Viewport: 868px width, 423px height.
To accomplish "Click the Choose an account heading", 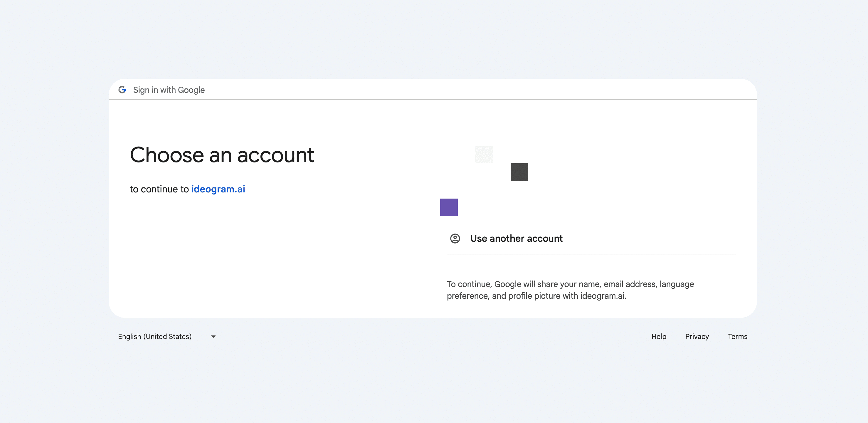I will click(222, 155).
